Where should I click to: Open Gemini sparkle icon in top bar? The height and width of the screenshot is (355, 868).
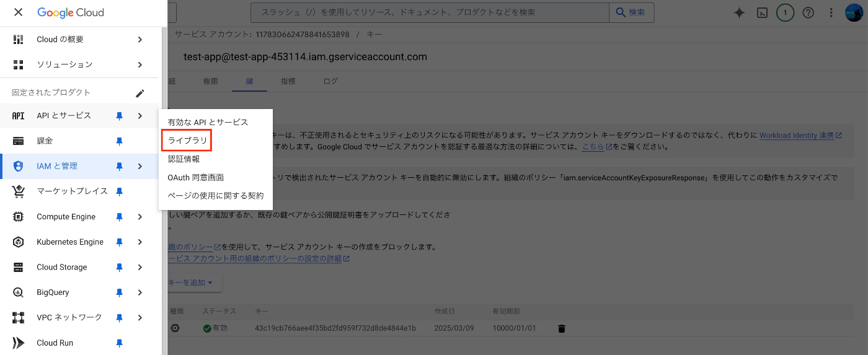[739, 12]
